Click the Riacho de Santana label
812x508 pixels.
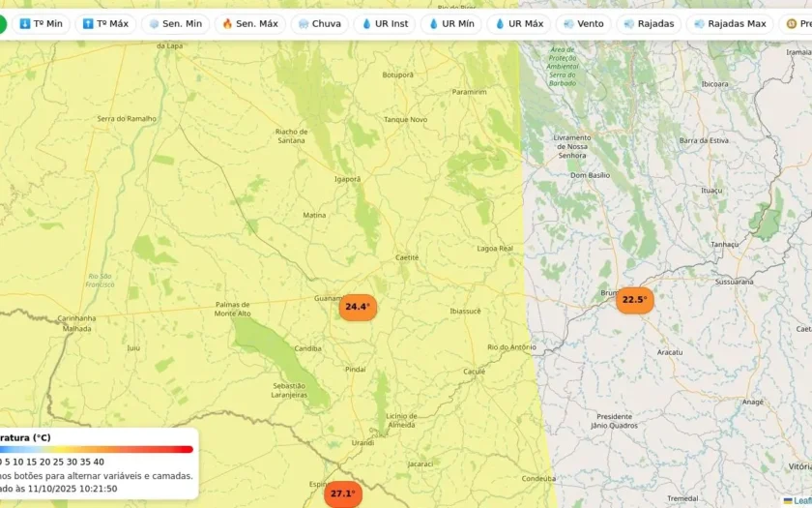pyautogui.click(x=292, y=135)
